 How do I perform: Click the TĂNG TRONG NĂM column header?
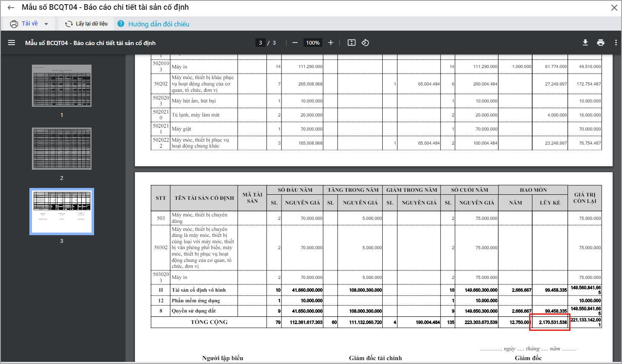pos(353,190)
